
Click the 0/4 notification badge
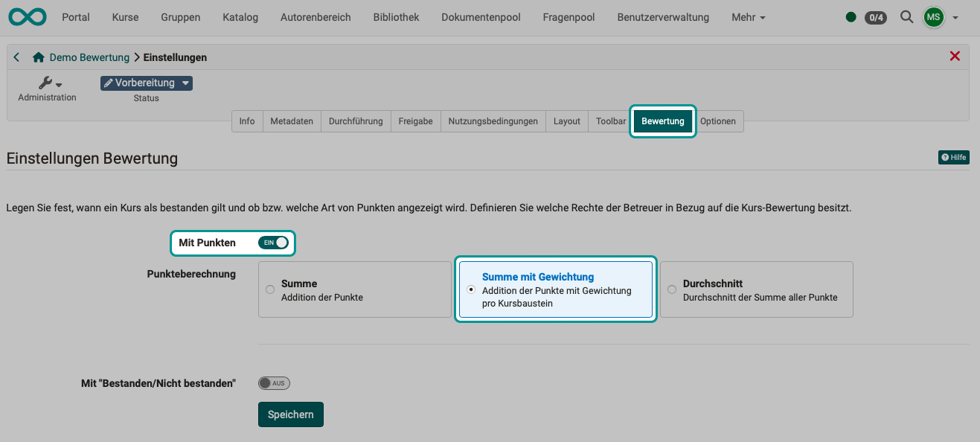pyautogui.click(x=875, y=17)
